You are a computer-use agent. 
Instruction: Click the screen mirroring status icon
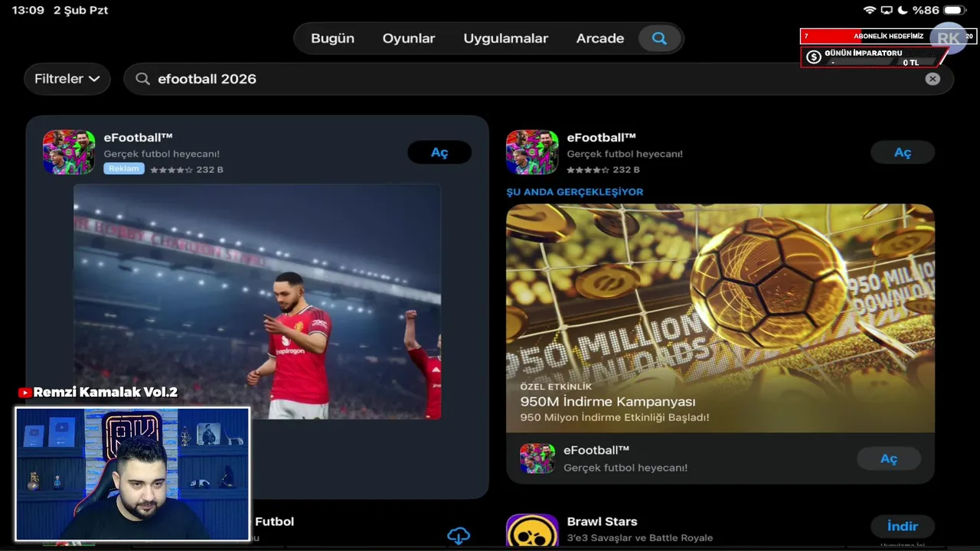(x=887, y=10)
